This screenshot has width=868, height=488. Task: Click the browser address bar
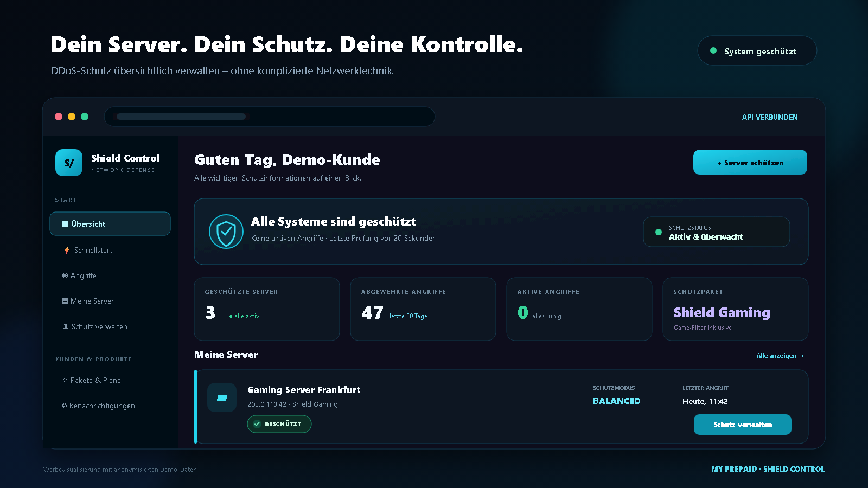click(x=270, y=117)
